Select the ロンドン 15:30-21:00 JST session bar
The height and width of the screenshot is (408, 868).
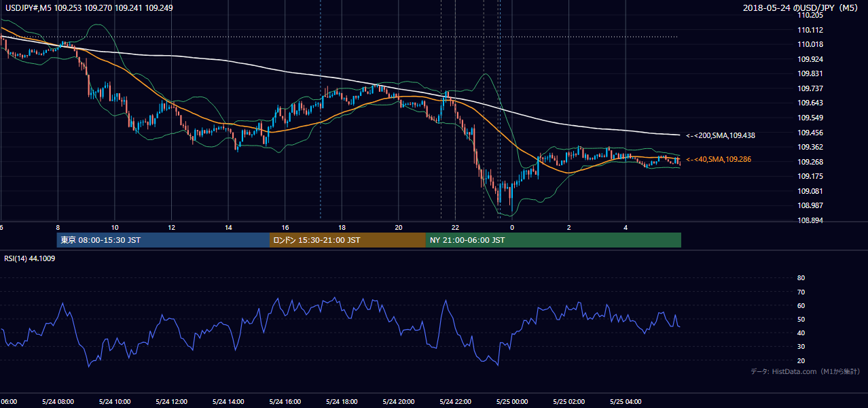pyautogui.click(x=348, y=240)
